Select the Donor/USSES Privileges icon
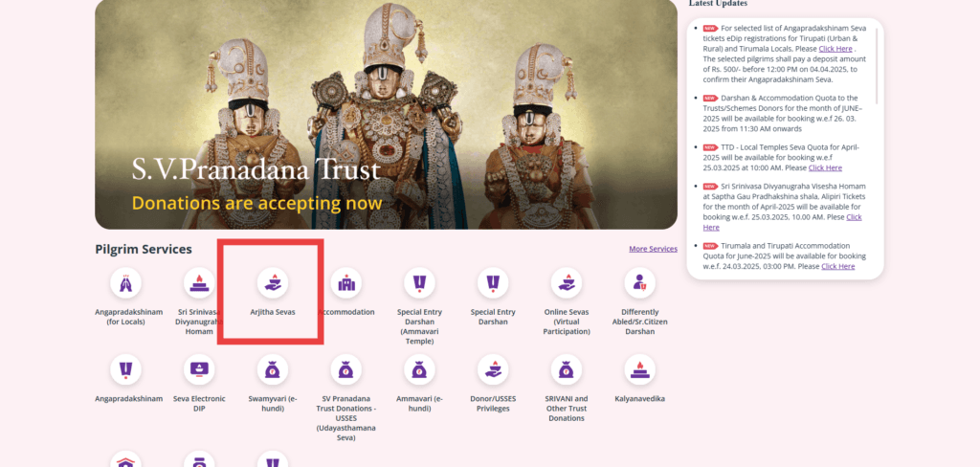Screen dimensions: 980x467 click(x=493, y=369)
